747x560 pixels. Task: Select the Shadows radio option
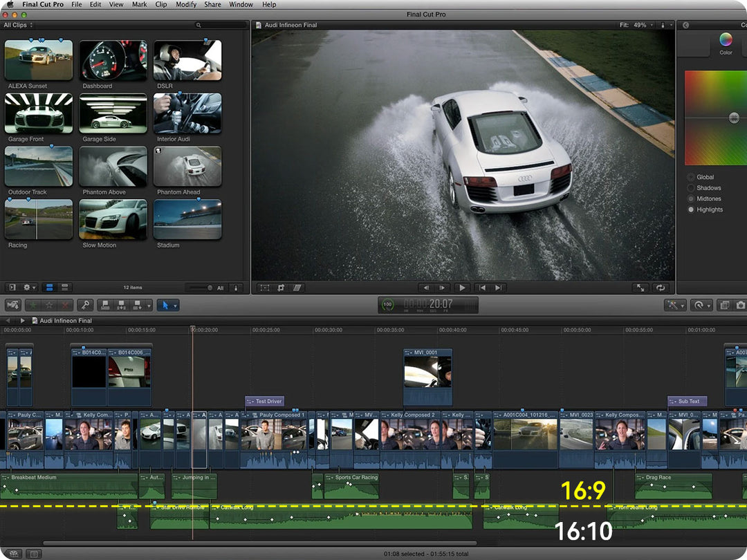coord(691,188)
